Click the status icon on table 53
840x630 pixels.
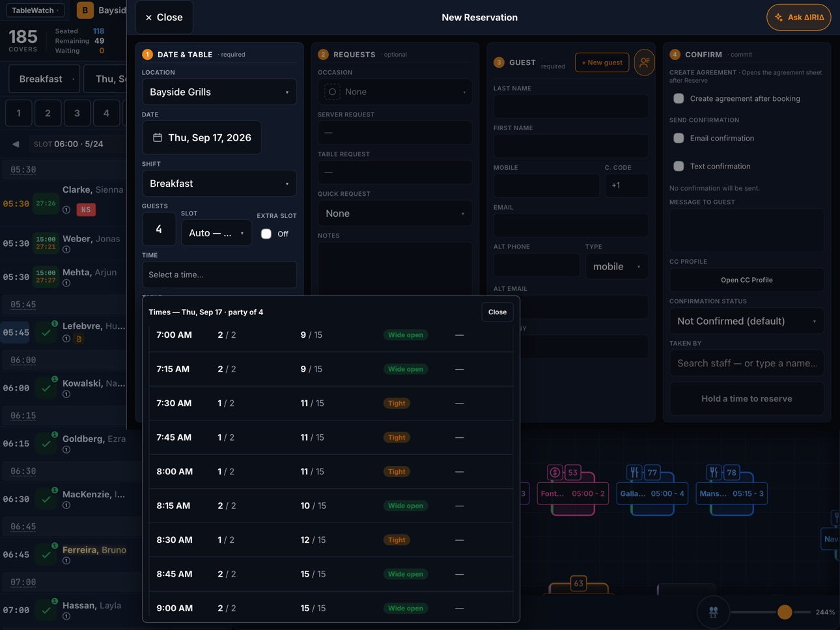[x=555, y=472]
